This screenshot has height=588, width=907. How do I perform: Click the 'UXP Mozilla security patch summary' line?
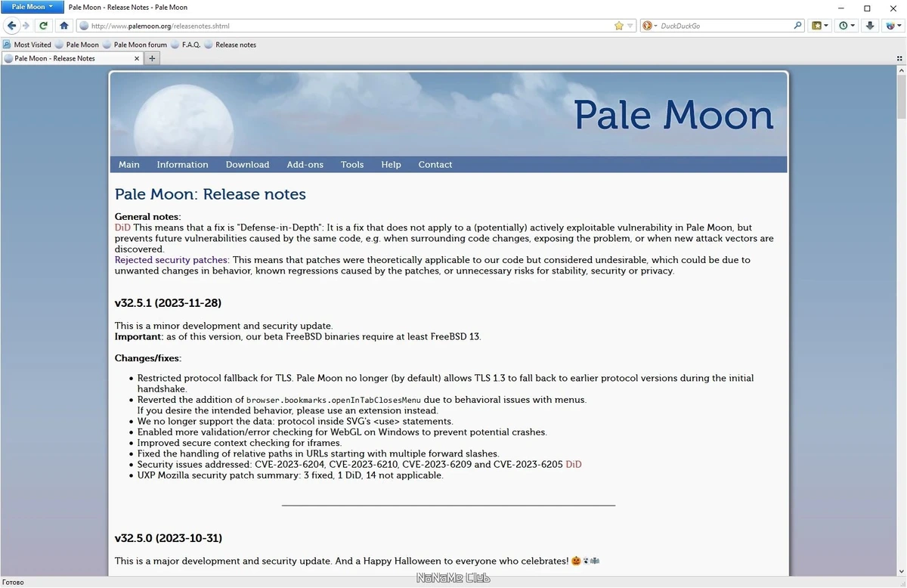[290, 475]
